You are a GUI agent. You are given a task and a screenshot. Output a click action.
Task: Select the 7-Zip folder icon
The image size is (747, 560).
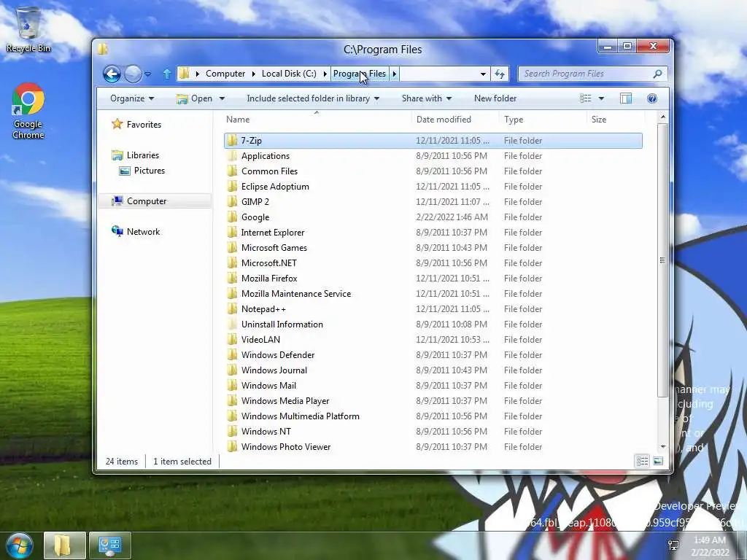232,141
